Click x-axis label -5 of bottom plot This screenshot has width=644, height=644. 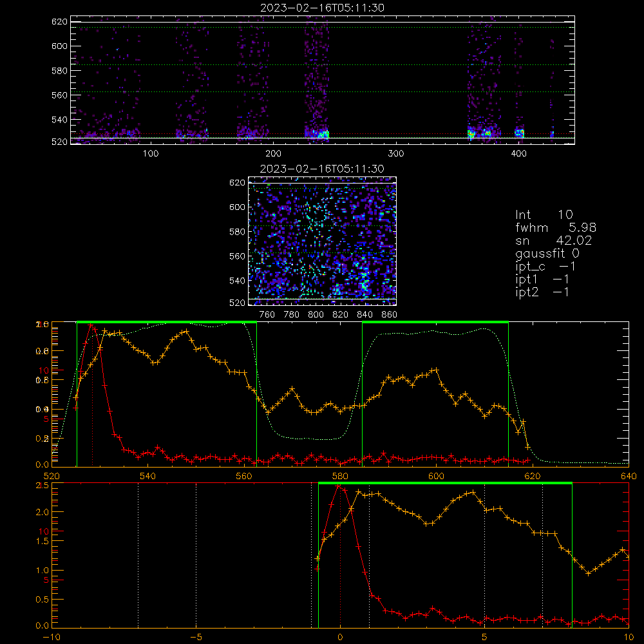click(196, 637)
